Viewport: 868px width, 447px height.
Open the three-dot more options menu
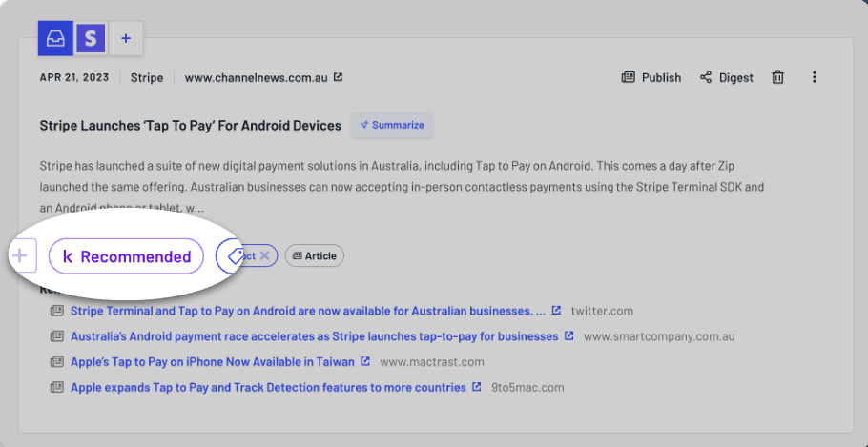(814, 77)
